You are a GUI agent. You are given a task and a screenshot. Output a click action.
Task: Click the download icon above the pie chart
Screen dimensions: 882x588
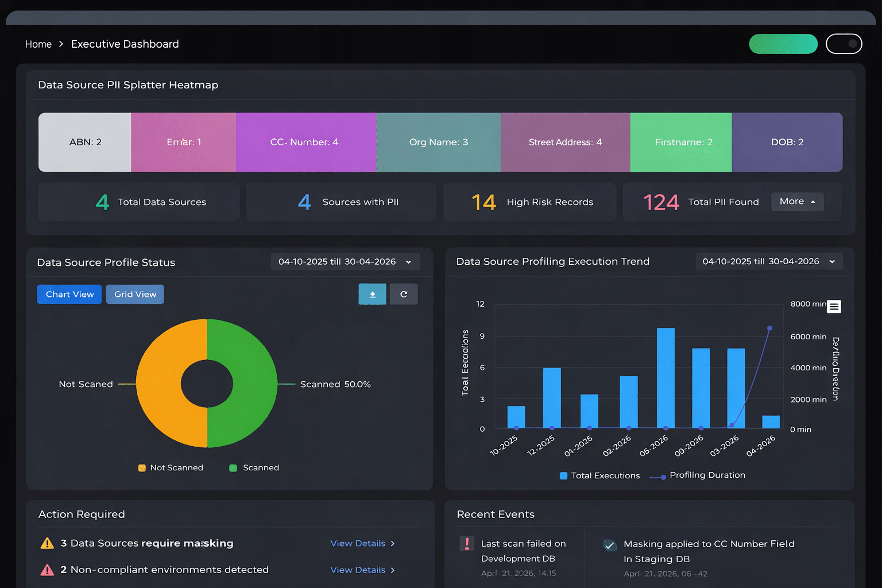click(x=372, y=293)
